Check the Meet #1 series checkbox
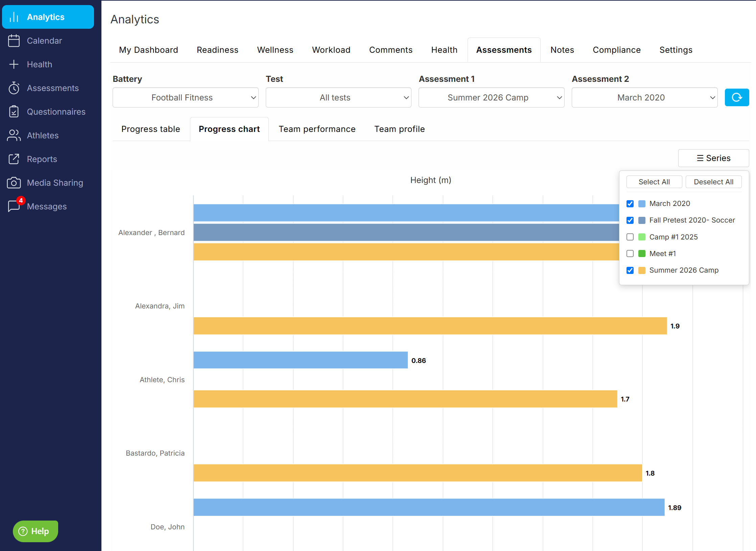Screen dimensions: 756x551 630,253
